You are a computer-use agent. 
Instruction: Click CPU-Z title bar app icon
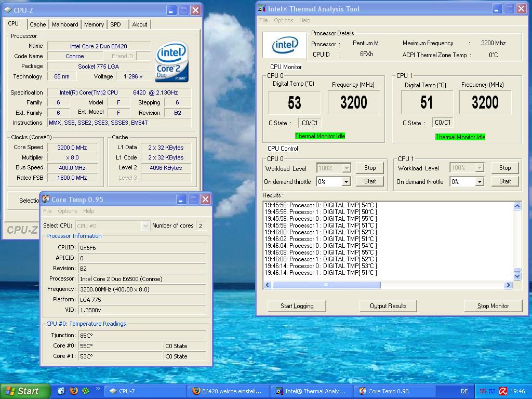pyautogui.click(x=8, y=10)
